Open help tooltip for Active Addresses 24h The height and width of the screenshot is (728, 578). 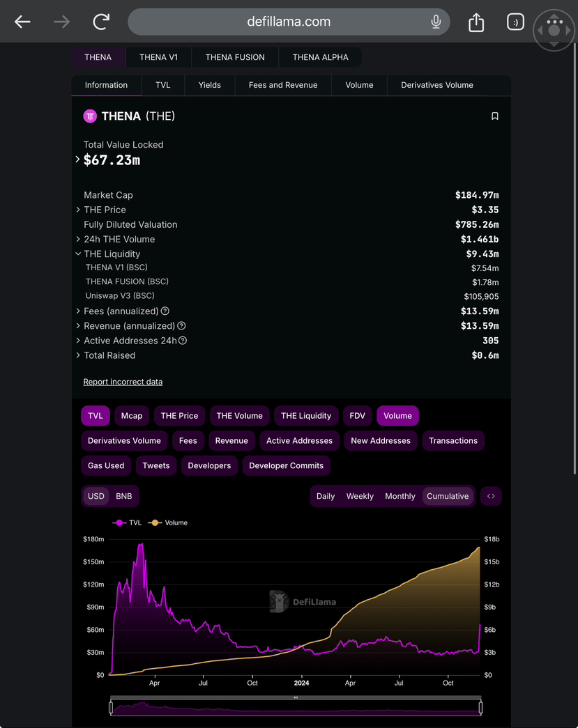[x=183, y=341]
